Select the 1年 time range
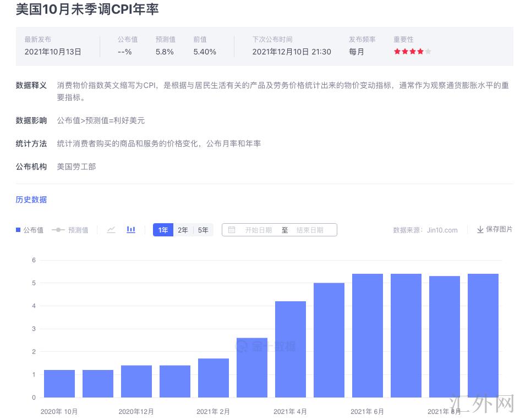This screenshot has height=420, width=520. point(163,230)
